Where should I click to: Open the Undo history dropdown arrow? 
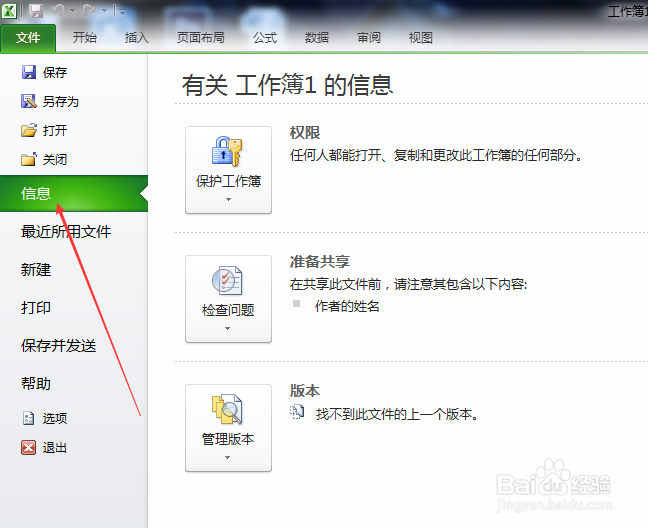(72, 11)
